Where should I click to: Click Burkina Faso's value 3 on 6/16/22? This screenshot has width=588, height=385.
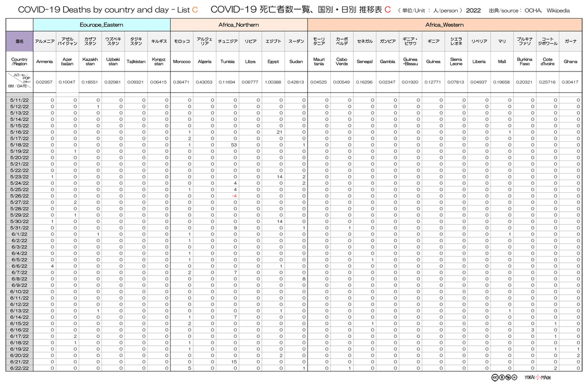click(532, 330)
